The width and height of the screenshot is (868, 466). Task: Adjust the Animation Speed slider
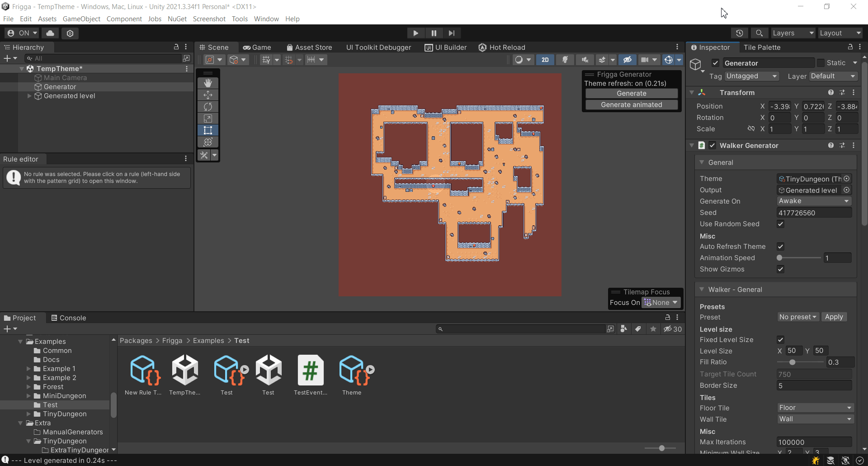799,258
